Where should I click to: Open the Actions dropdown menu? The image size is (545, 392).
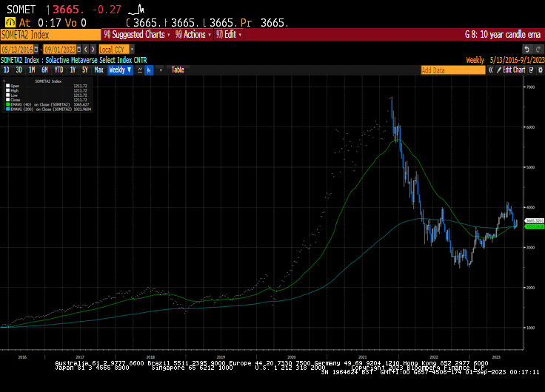point(193,35)
